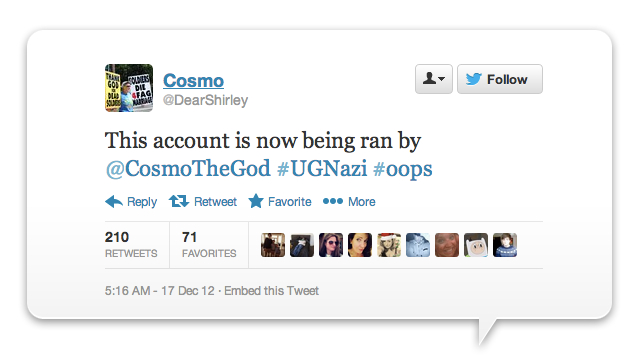Click the @DearShirley handle
This screenshot has width=640, height=360.
[x=205, y=100]
